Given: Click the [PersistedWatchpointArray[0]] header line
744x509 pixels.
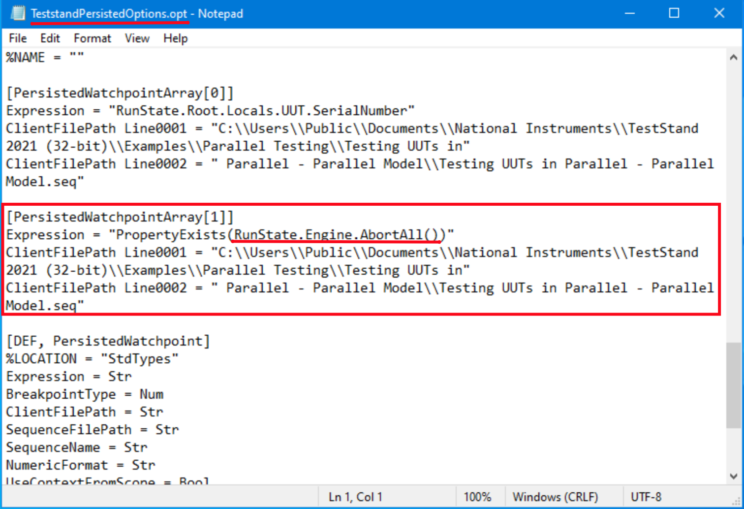Looking at the screenshot, I should click(120, 93).
